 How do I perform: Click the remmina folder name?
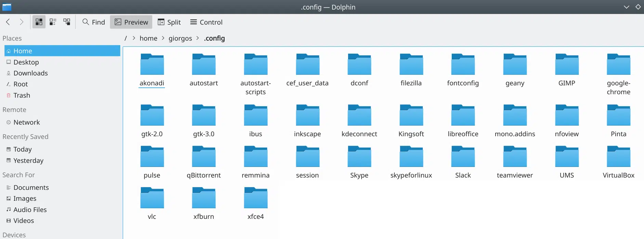255,175
